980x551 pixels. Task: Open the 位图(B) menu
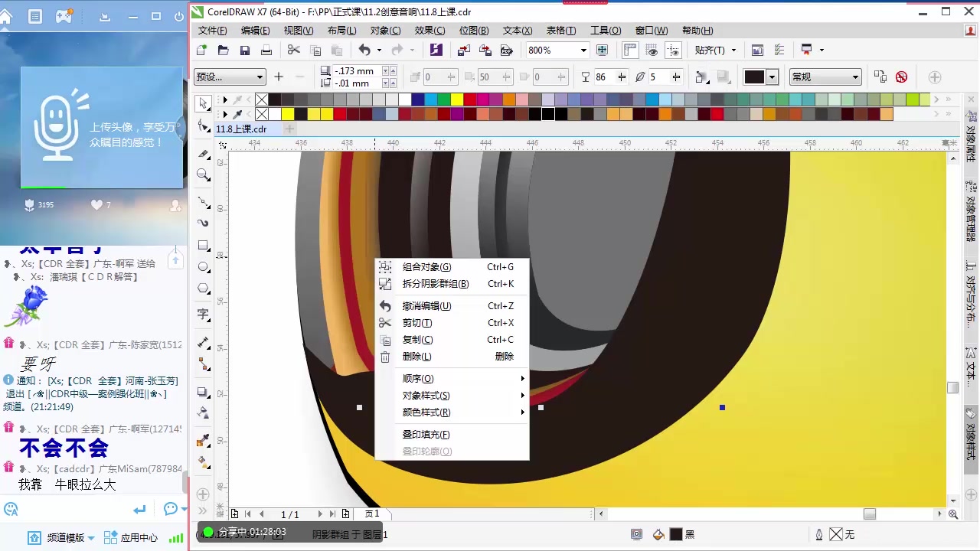coord(473,31)
